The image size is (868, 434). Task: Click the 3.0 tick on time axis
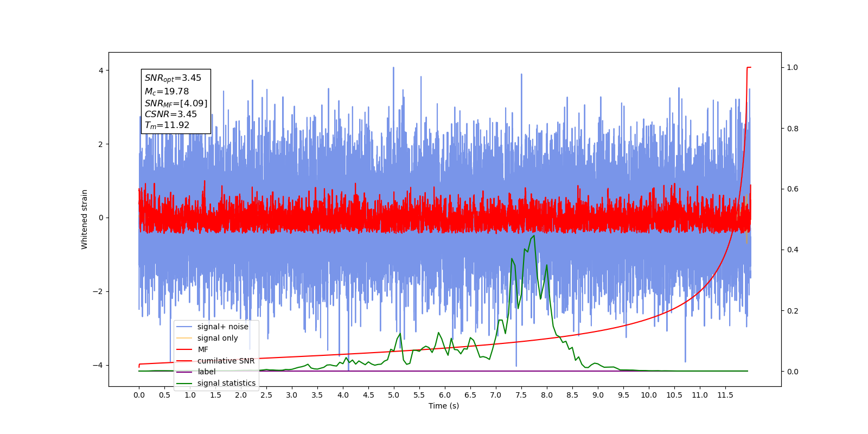292,395
